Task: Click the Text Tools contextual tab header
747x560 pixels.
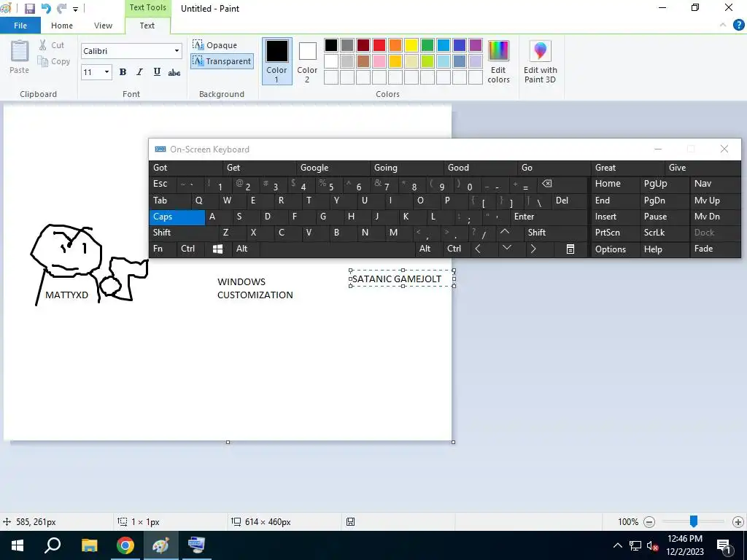Action: point(147,7)
